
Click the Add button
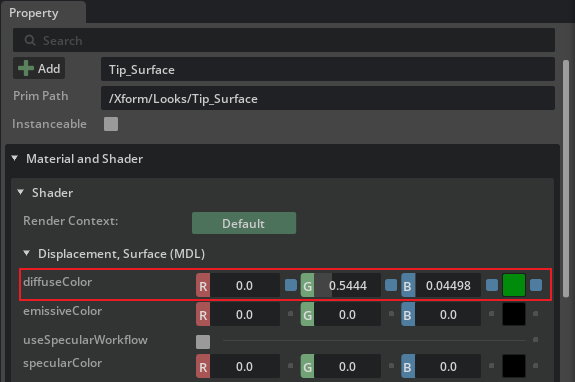(39, 68)
